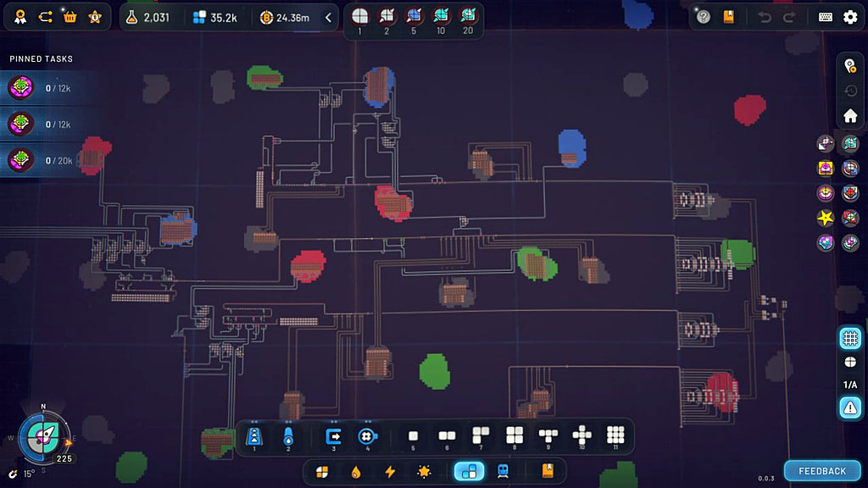Click the undo arrow
868x488 pixels.
pyautogui.click(x=765, y=17)
